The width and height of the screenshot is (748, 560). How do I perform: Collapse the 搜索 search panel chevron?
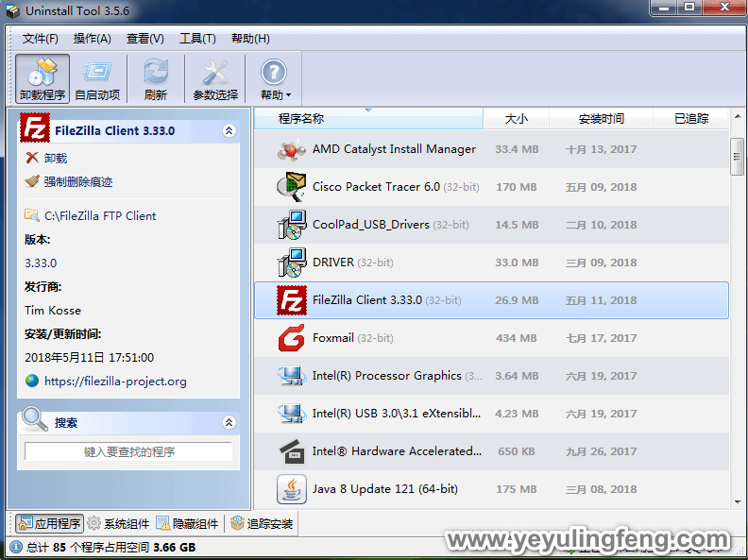pos(229,422)
